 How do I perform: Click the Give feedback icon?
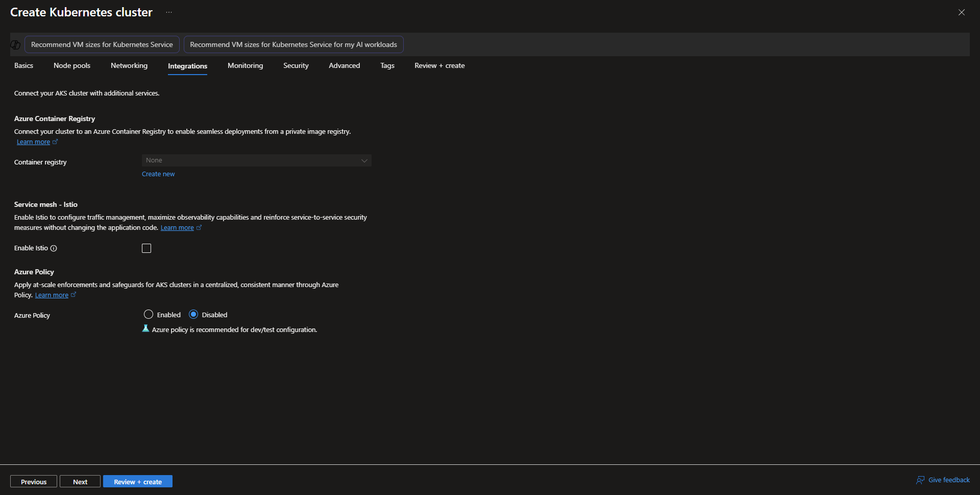coord(920,480)
